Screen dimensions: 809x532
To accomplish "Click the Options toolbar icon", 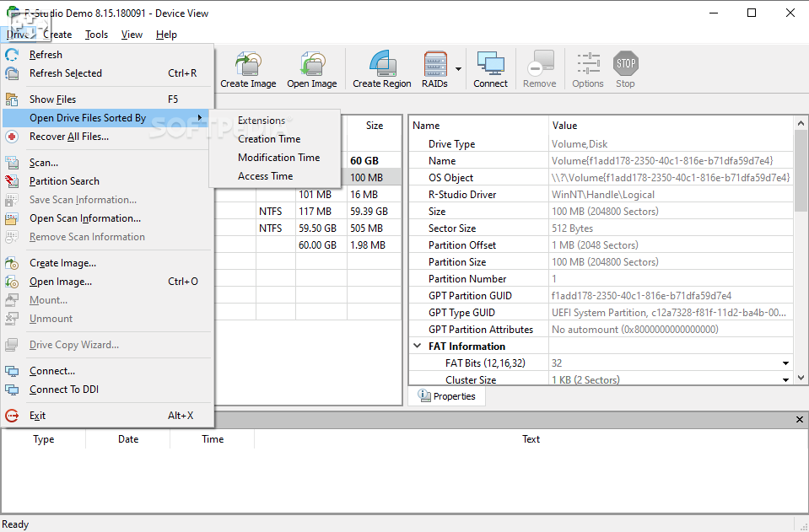I will [587, 69].
